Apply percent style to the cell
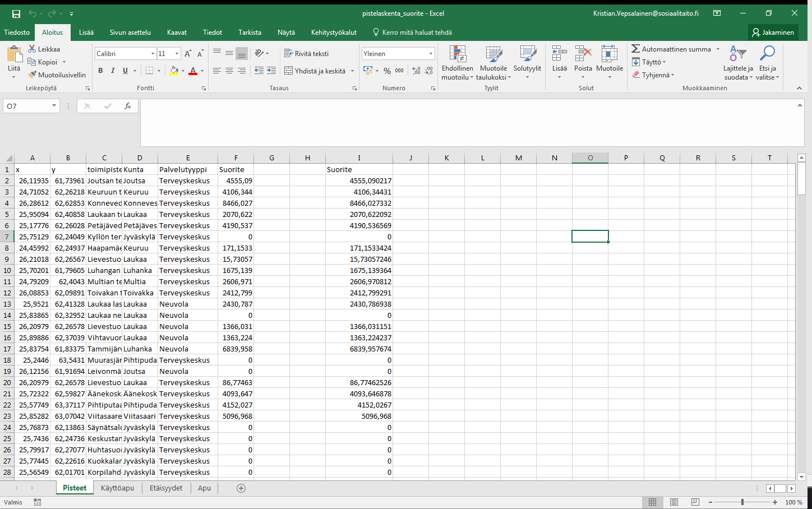The width and height of the screenshot is (812, 509). (x=387, y=71)
